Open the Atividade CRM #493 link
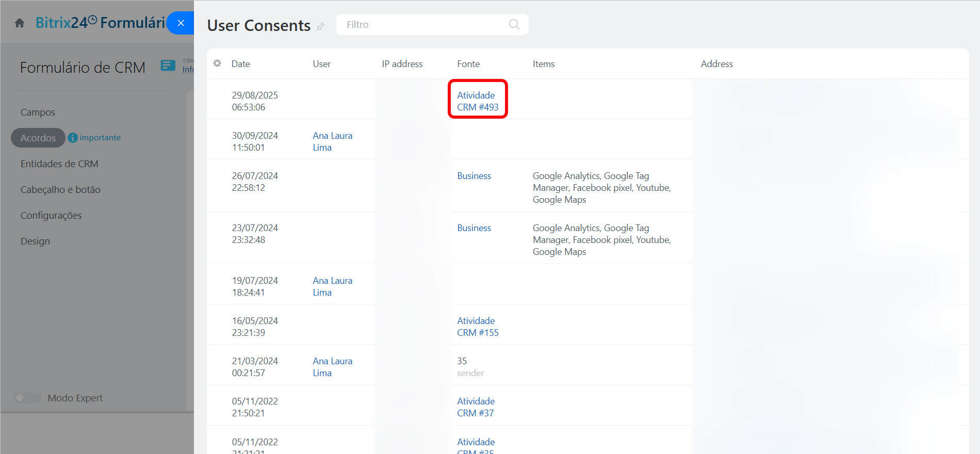The width and height of the screenshot is (980, 454). (477, 101)
